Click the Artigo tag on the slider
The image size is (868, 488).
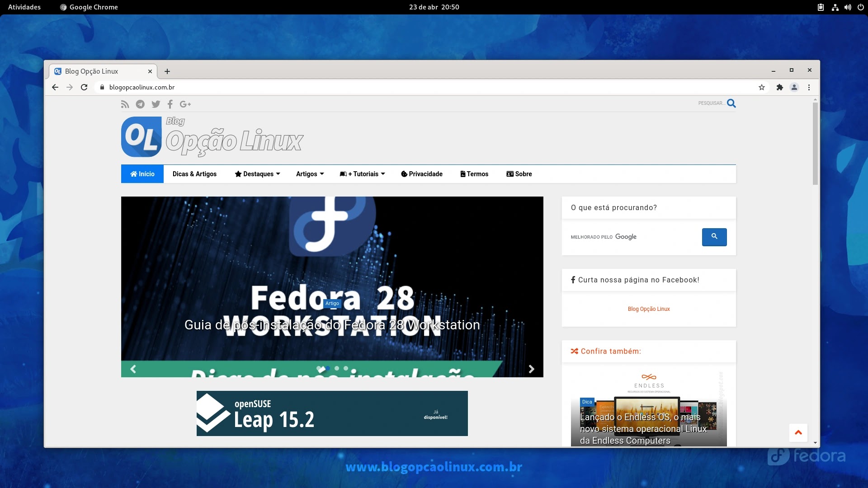[332, 304]
